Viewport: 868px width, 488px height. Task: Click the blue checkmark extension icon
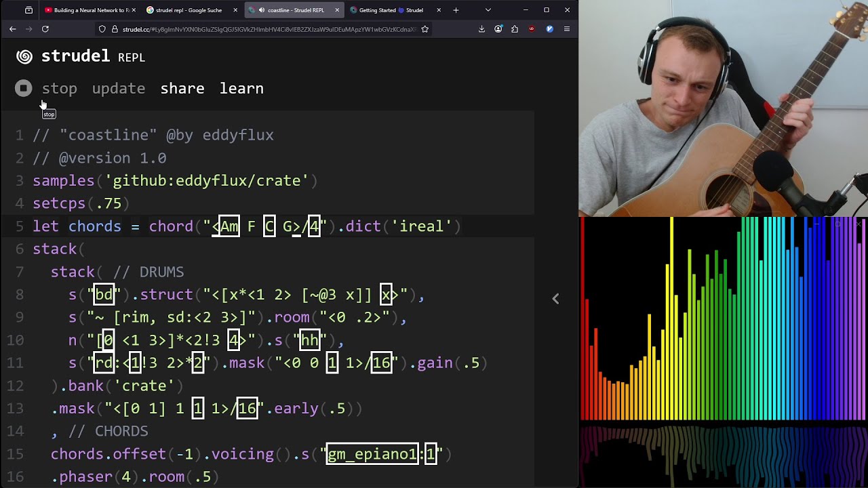click(x=549, y=29)
